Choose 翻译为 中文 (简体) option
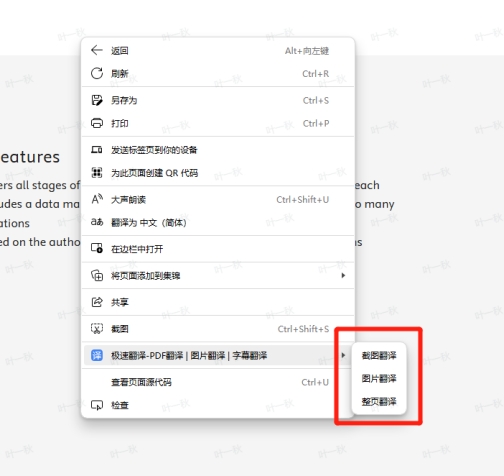The image size is (504, 476). [x=218, y=222]
